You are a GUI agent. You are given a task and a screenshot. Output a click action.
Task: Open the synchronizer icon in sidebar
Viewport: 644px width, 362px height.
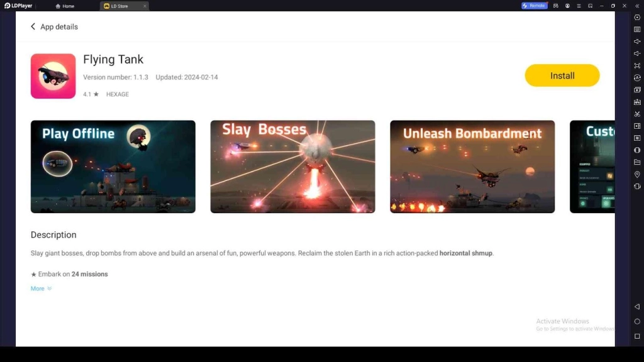(637, 138)
